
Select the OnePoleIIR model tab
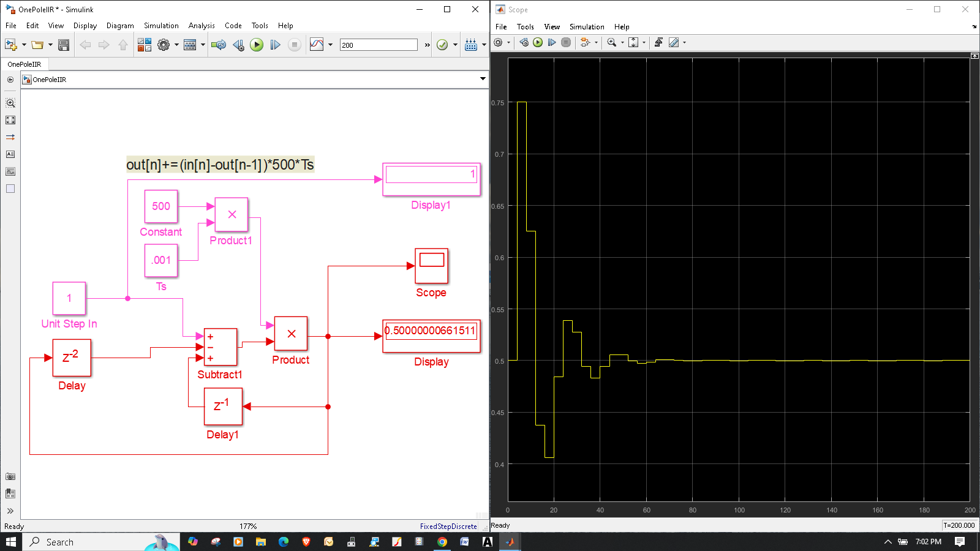pyautogui.click(x=24, y=64)
